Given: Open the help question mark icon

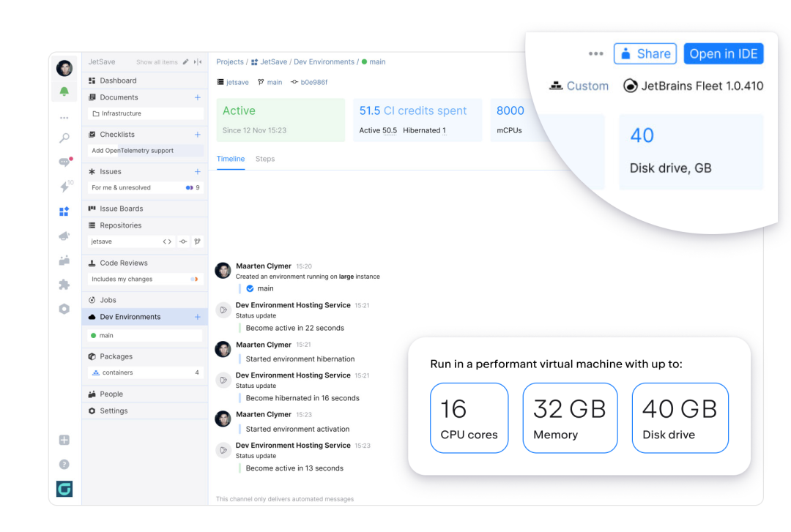Looking at the screenshot, I should click(64, 464).
